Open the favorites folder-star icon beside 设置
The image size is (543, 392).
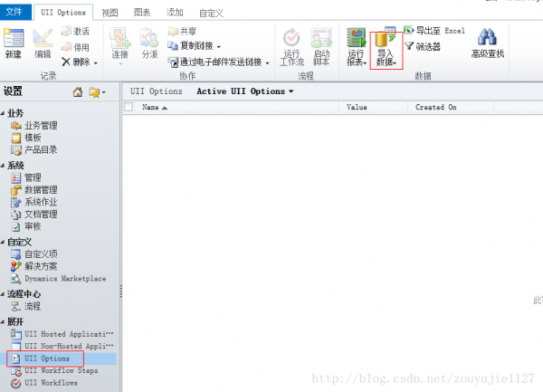(x=94, y=92)
